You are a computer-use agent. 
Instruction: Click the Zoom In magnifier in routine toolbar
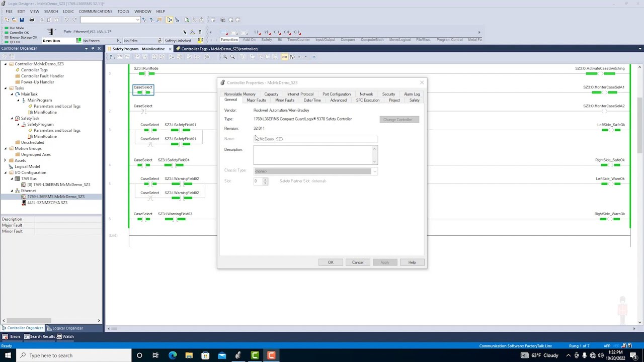click(225, 57)
